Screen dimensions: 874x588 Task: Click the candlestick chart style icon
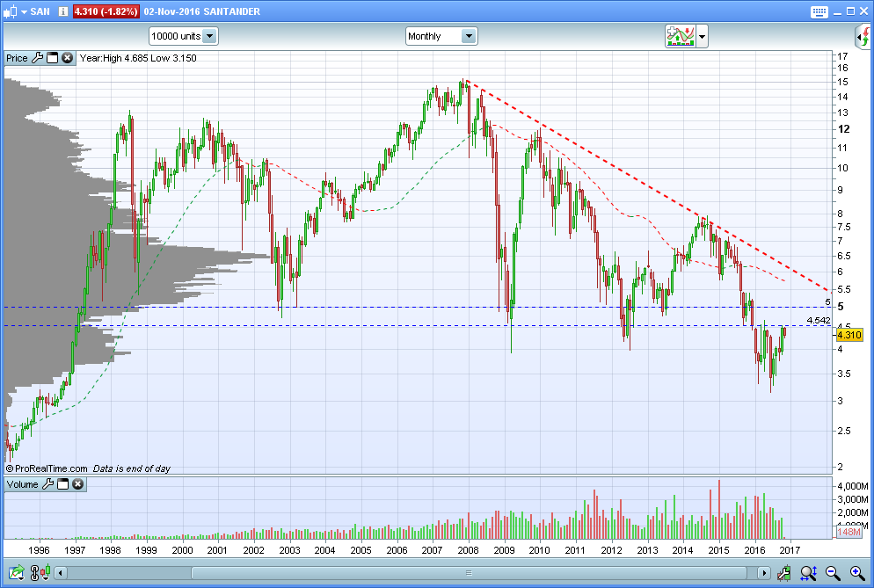click(10, 11)
